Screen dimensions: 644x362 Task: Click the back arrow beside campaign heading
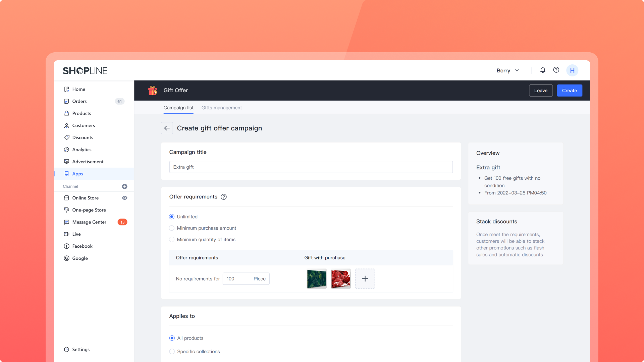pyautogui.click(x=167, y=128)
